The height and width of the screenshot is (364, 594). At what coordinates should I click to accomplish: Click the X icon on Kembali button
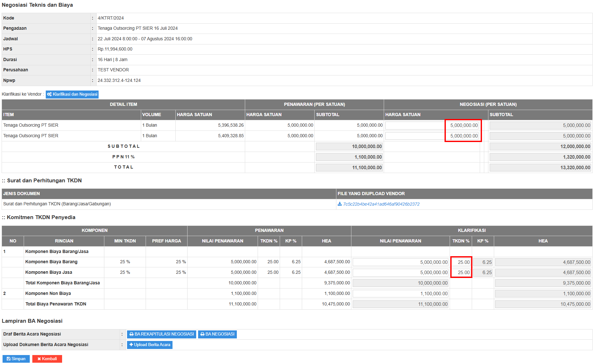[39, 359]
